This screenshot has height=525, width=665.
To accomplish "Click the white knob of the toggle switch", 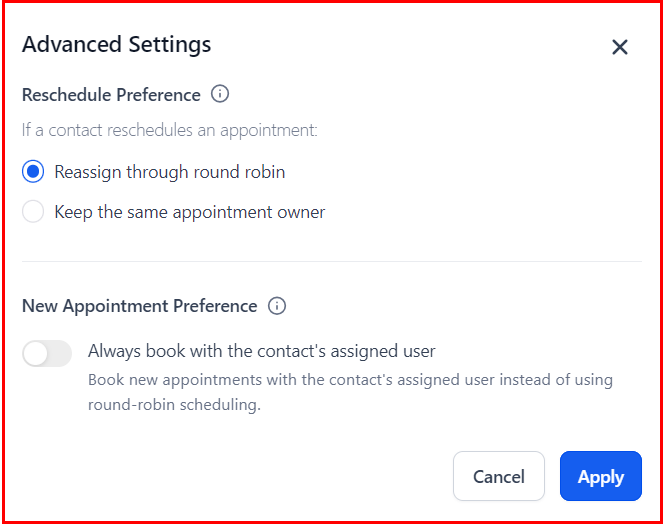I will [35, 353].
